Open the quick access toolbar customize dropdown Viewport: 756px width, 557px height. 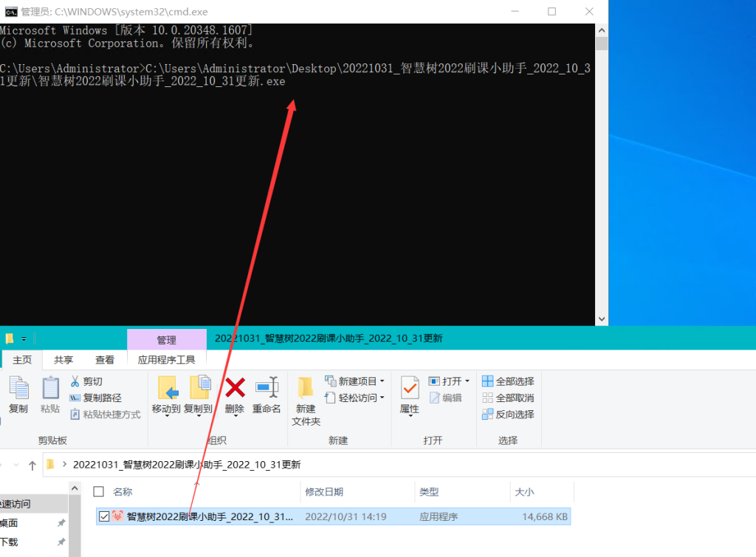click(24, 339)
